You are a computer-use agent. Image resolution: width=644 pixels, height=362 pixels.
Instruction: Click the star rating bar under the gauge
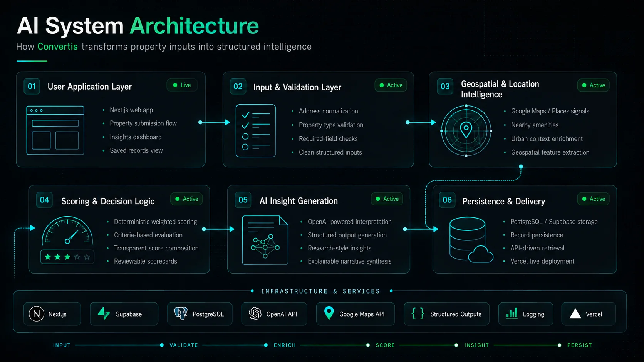[67, 257]
